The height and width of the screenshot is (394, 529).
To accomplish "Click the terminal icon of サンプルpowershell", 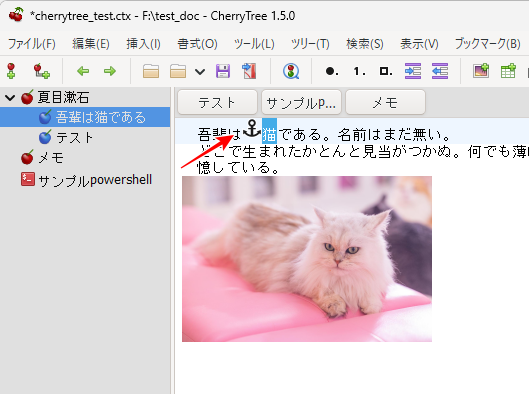I will tap(28, 179).
